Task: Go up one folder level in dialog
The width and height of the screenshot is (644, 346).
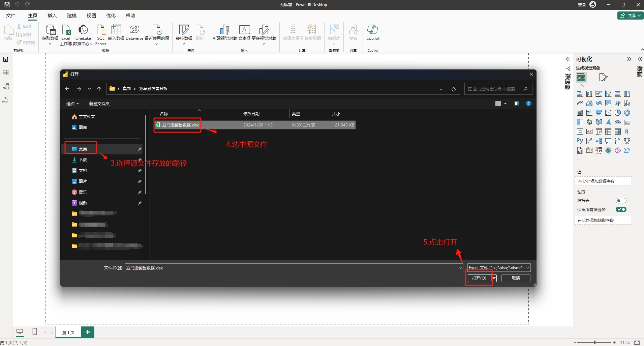Action: tap(99, 89)
